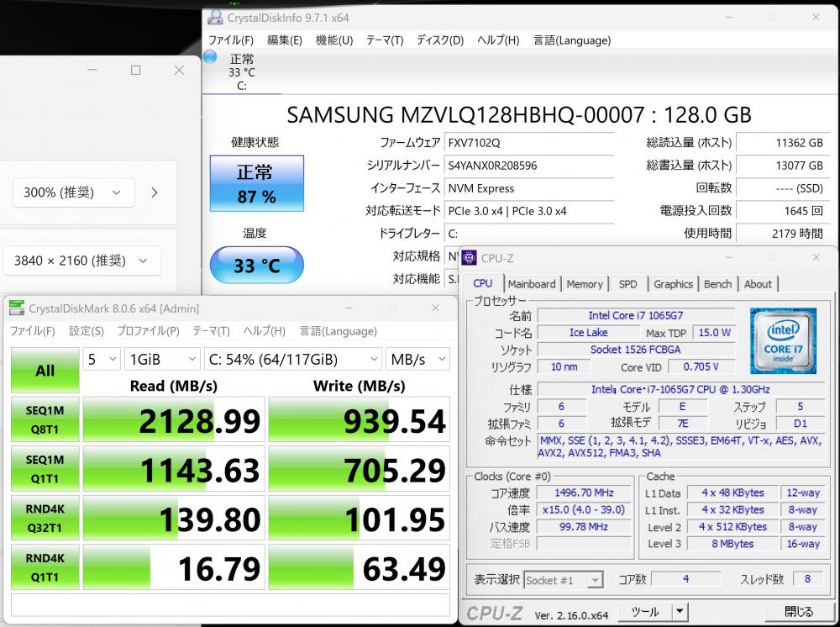Open the test size dropdown showing 1GiB
This screenshot has width=840, height=627.
162,359
